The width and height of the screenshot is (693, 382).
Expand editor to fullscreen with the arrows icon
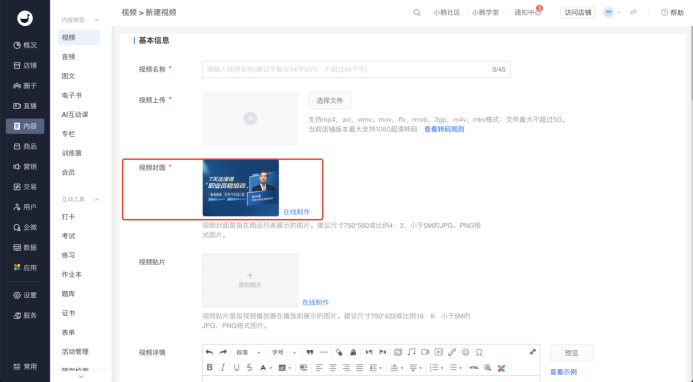(533, 352)
